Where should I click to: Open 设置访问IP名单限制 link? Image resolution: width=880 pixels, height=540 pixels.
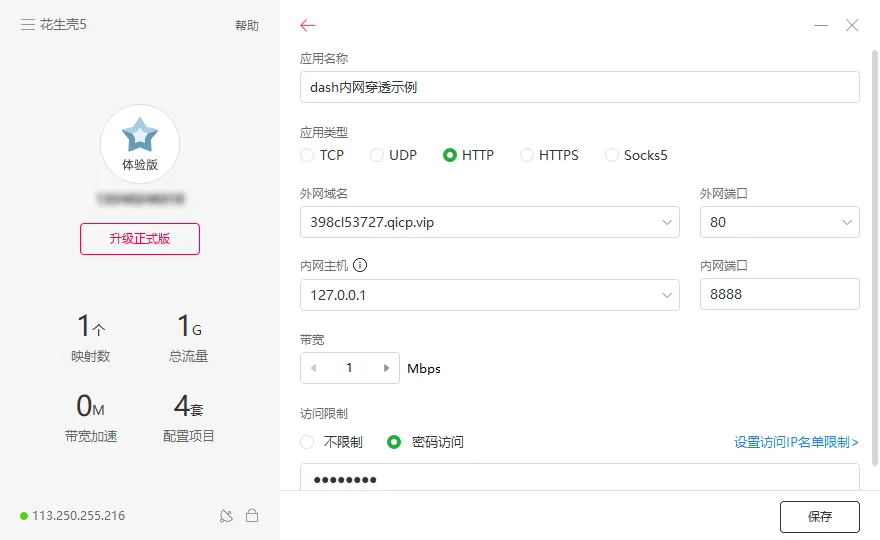pos(796,442)
